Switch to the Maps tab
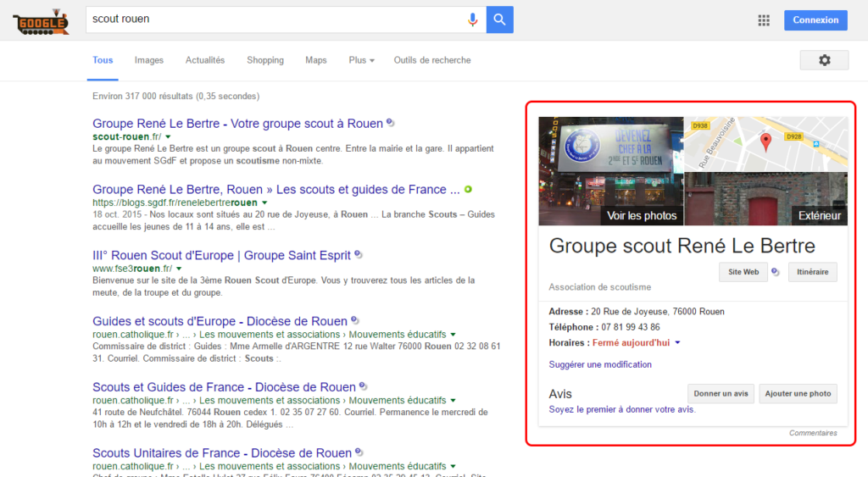The height and width of the screenshot is (477, 868). click(316, 60)
